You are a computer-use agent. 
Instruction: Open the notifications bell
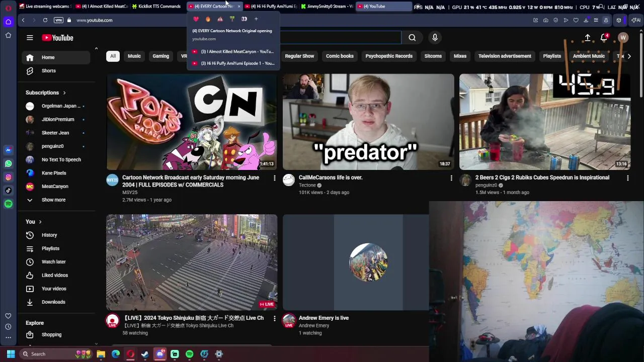[x=604, y=38]
